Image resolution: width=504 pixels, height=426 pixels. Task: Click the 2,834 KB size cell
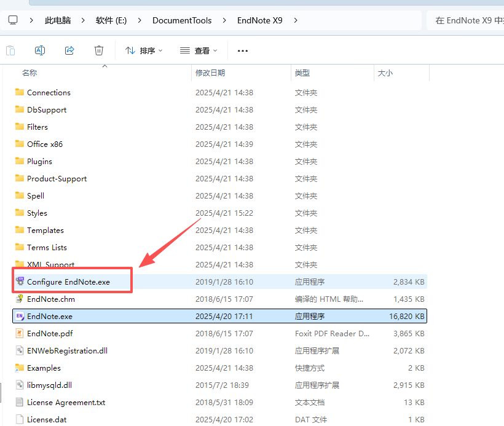409,282
